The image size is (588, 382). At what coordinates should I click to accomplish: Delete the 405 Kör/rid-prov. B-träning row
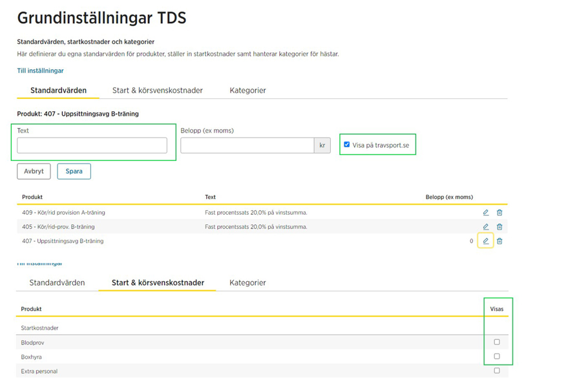pos(499,227)
